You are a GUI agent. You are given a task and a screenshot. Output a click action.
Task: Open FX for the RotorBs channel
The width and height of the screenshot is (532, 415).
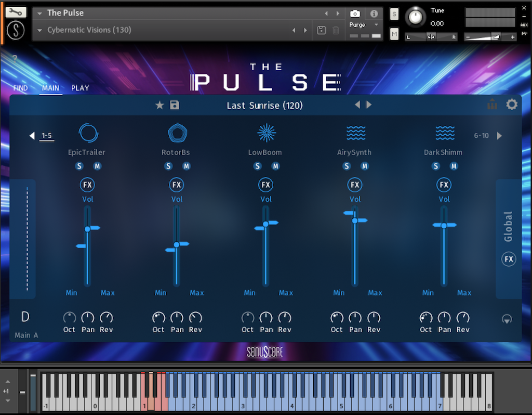coord(177,185)
